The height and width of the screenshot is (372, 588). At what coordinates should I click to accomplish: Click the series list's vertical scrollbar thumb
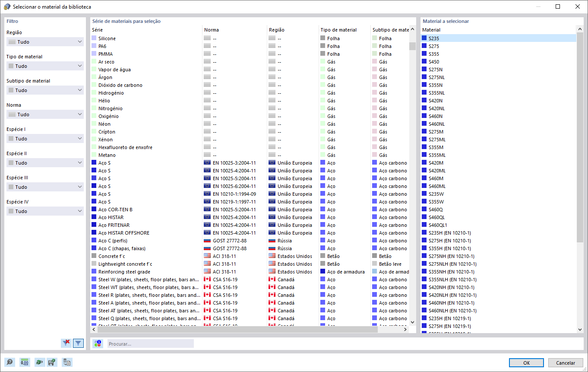(x=412, y=46)
